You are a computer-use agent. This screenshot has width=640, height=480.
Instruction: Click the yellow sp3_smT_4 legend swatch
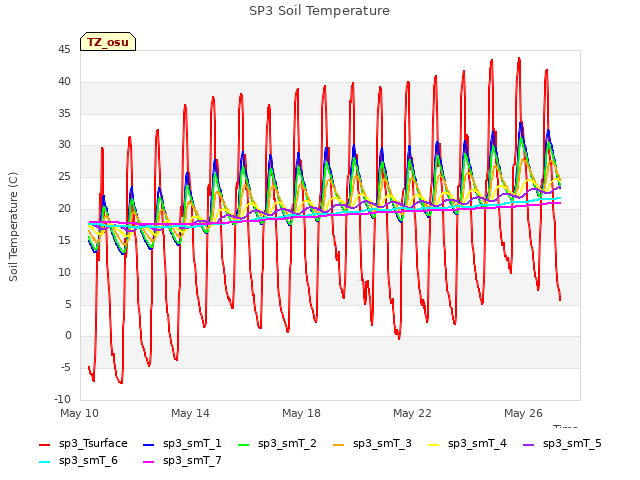point(433,444)
